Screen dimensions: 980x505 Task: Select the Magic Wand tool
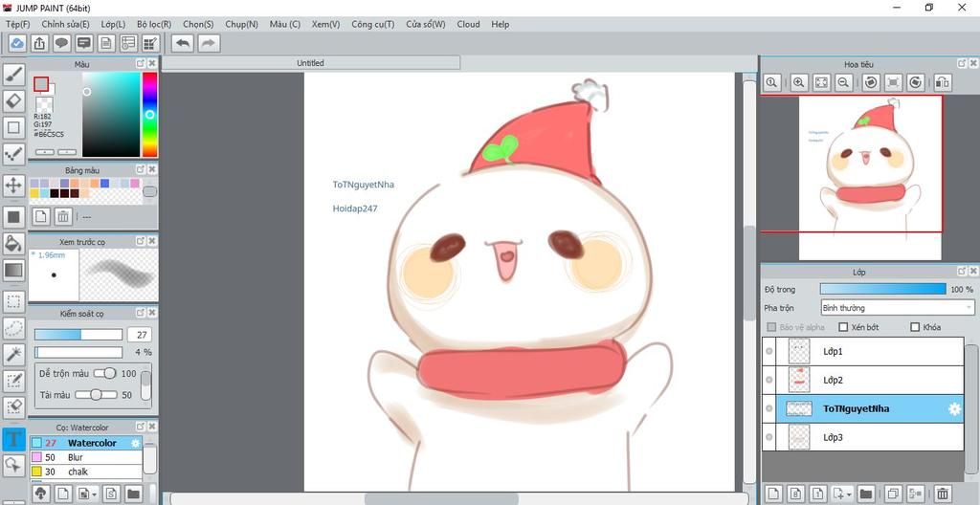pyautogui.click(x=13, y=355)
